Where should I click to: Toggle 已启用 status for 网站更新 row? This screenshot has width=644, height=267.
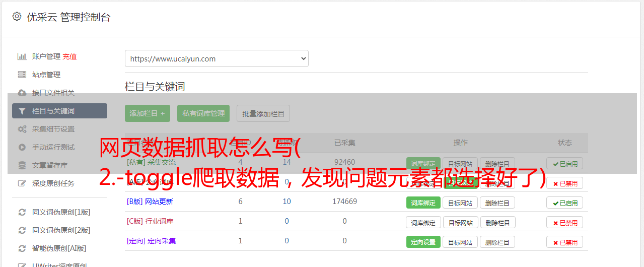coord(564,203)
